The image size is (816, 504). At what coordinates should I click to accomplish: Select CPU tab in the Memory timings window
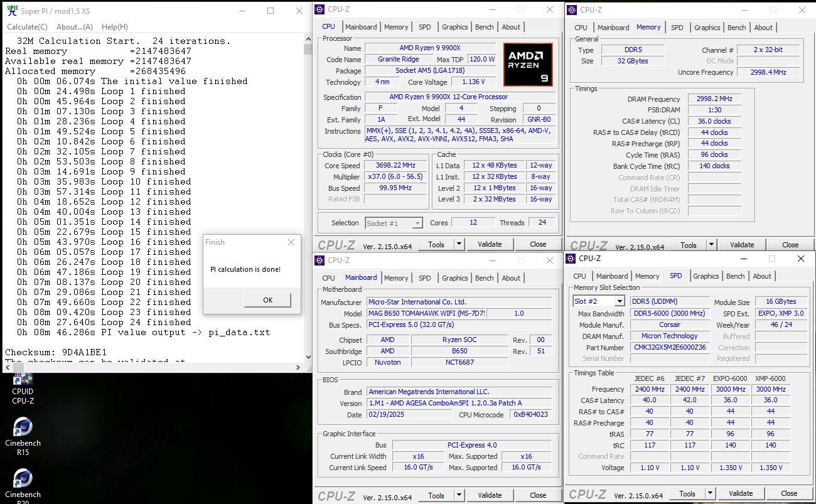581,28
